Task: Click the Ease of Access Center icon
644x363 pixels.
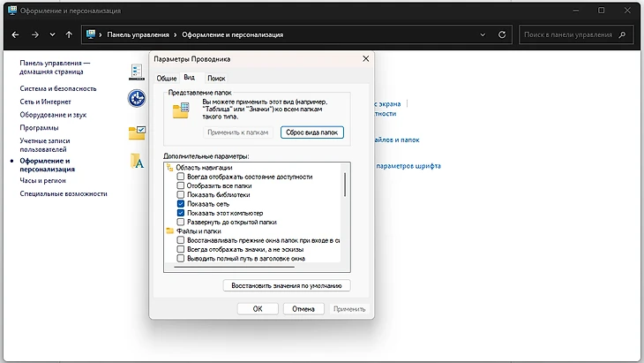Action: [x=137, y=98]
